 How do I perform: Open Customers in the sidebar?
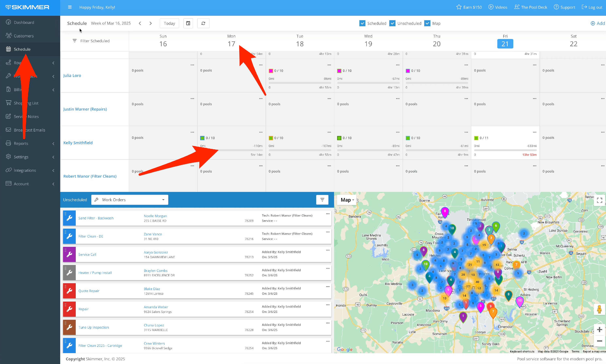point(24,36)
